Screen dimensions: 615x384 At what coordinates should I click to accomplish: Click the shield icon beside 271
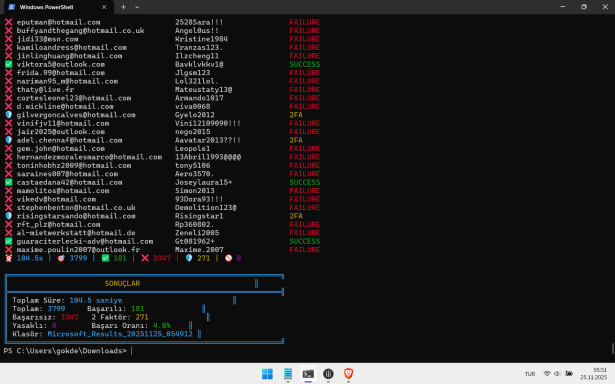189,258
